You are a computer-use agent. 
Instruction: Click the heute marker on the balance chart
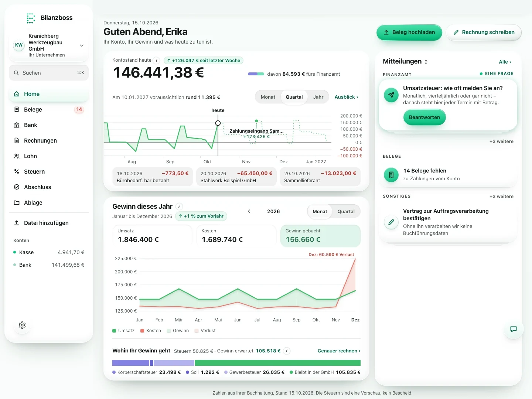pyautogui.click(x=218, y=123)
